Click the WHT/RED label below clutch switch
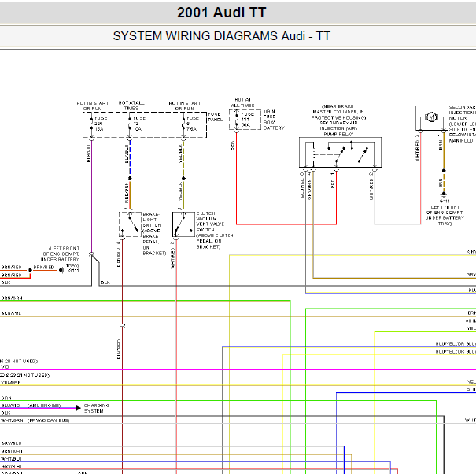The width and height of the screenshot is (476, 474). pos(173,258)
